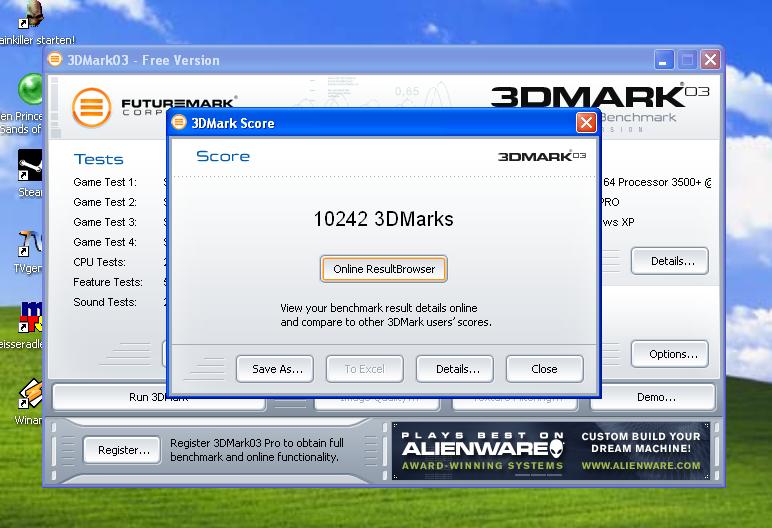Open Details... in the 3DMark Score dialog
This screenshot has height=528, width=772.
pyautogui.click(x=455, y=369)
